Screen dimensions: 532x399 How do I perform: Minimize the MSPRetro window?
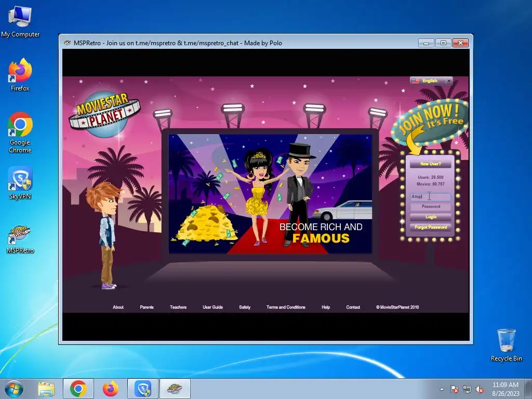click(427, 43)
